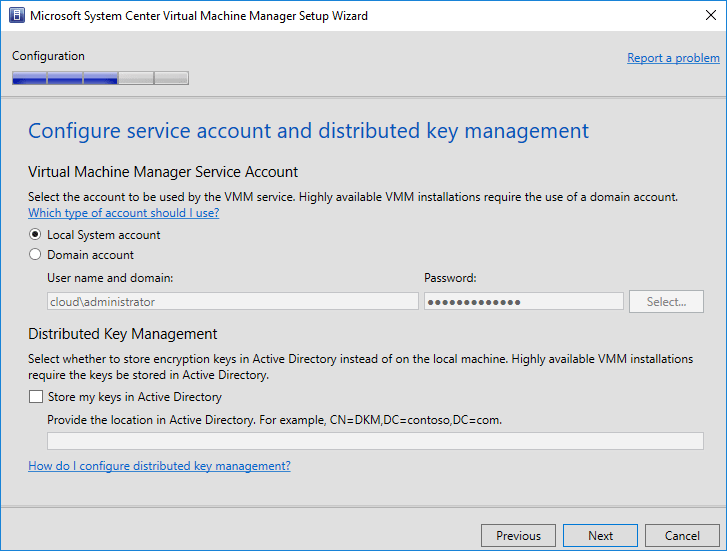
Task: Cancel the setup wizard
Action: coord(682,535)
